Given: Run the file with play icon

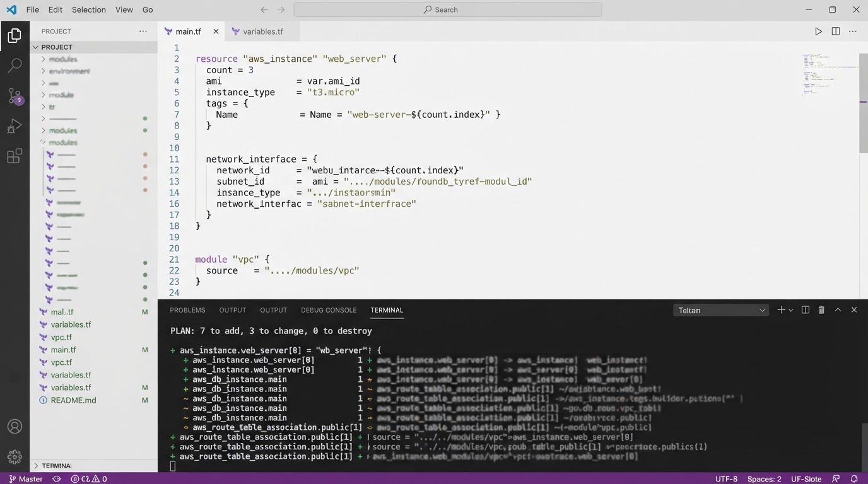Looking at the screenshot, I should pyautogui.click(x=818, y=31).
